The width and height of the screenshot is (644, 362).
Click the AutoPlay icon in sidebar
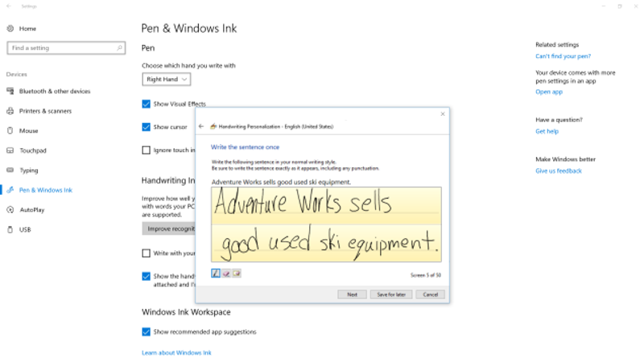[10, 210]
